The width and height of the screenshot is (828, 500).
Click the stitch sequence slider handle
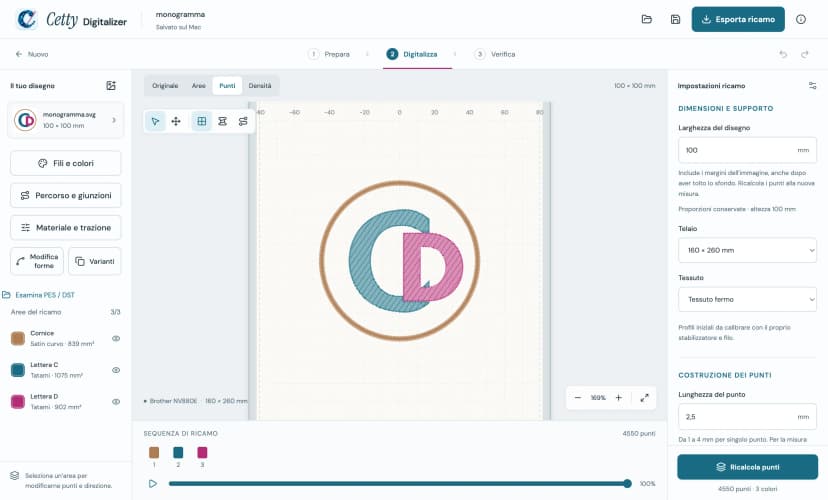[x=627, y=483]
